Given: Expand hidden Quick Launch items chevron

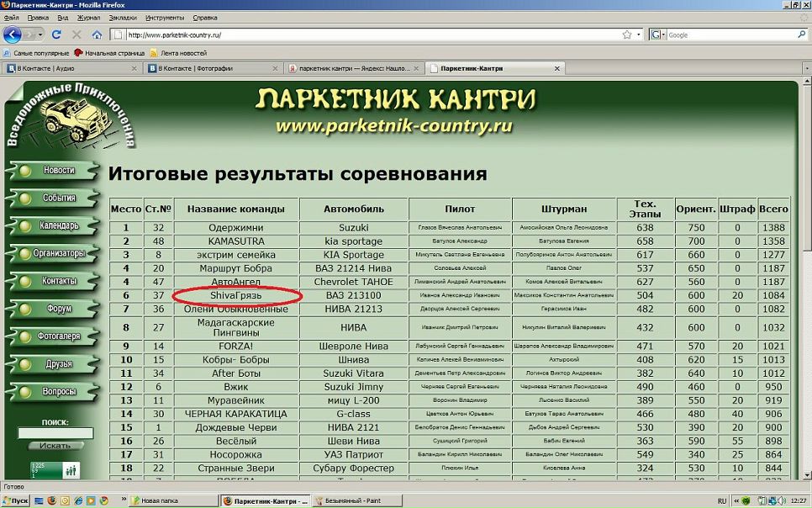Looking at the screenshot, I should click(x=124, y=500).
